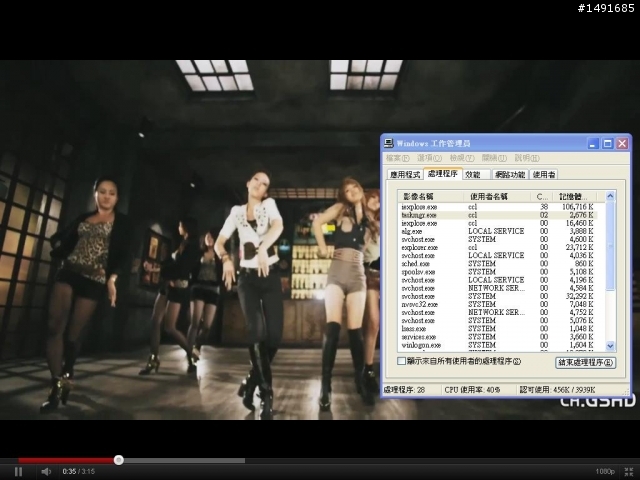Screen dimensions: 640x480
Task: Sort processes by 影像名稱 column header
Action: pos(431,196)
